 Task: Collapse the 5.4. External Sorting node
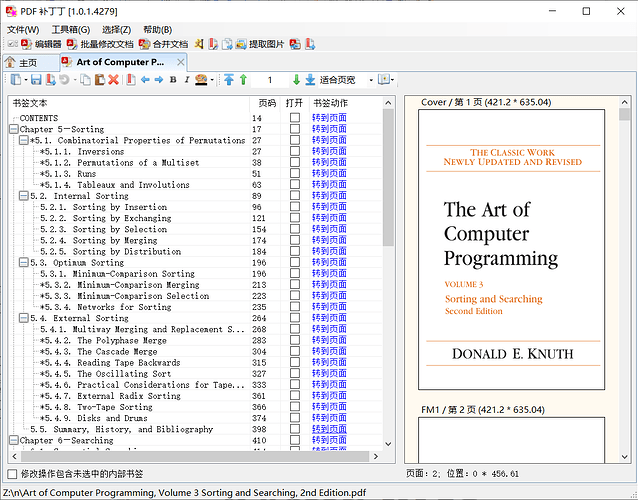point(24,318)
